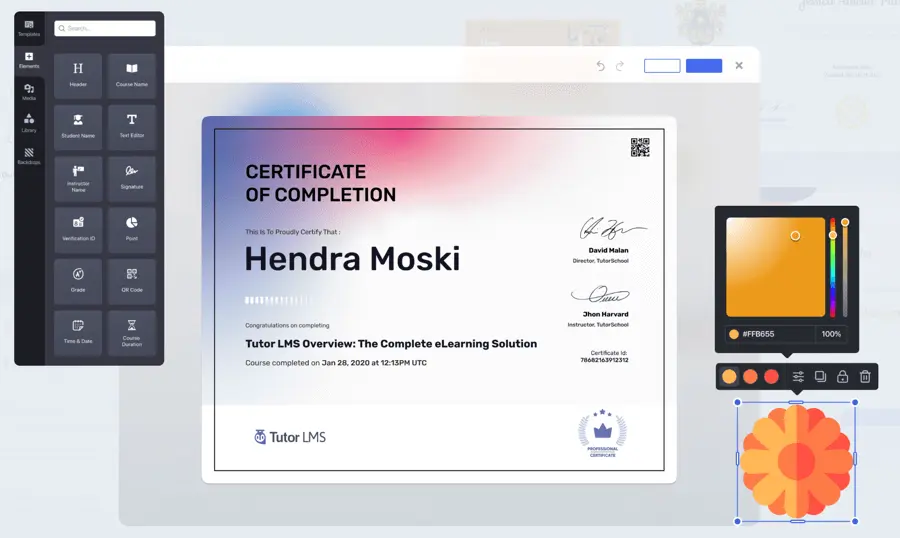The width and height of the screenshot is (900, 538).
Task: Open the Library sidebar tab
Action: [29, 123]
